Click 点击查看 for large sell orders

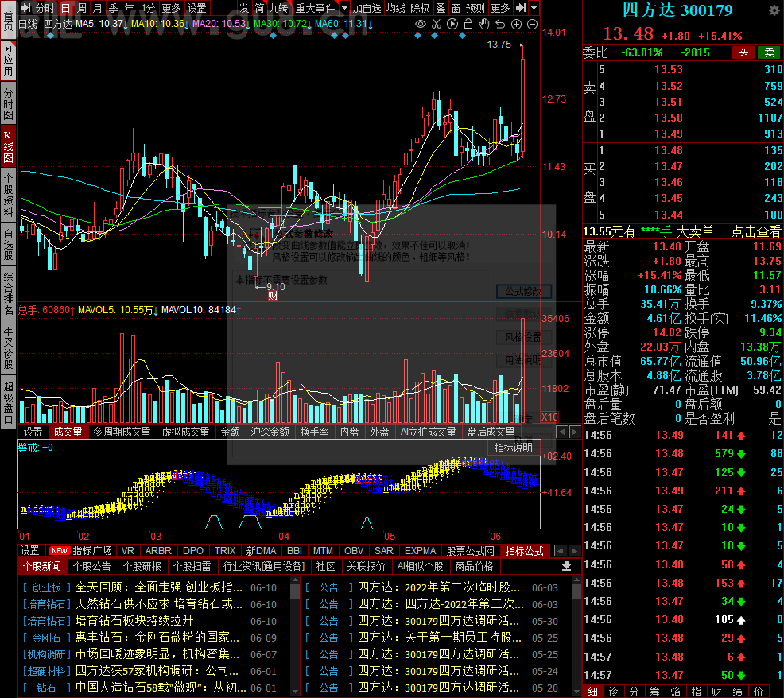(756, 231)
